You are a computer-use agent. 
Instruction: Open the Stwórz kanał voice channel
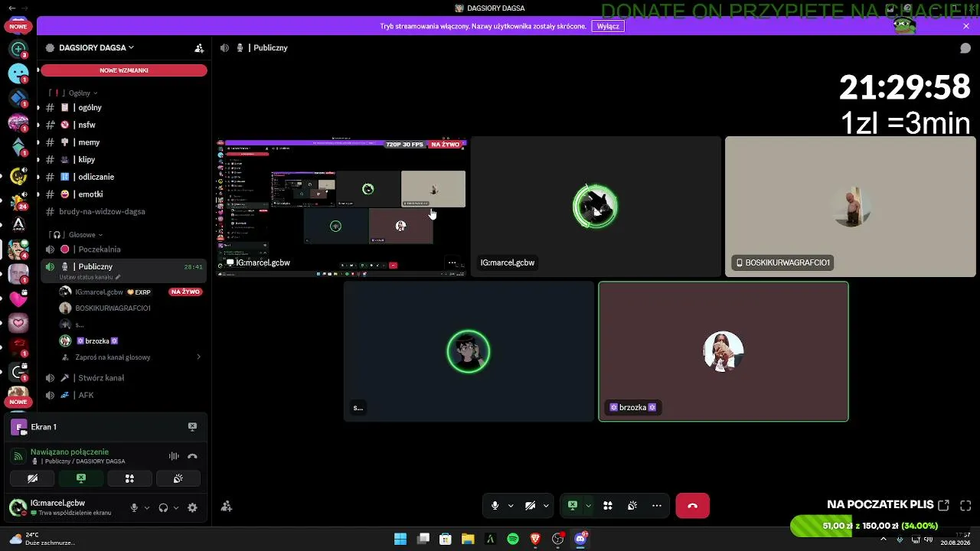124,378
